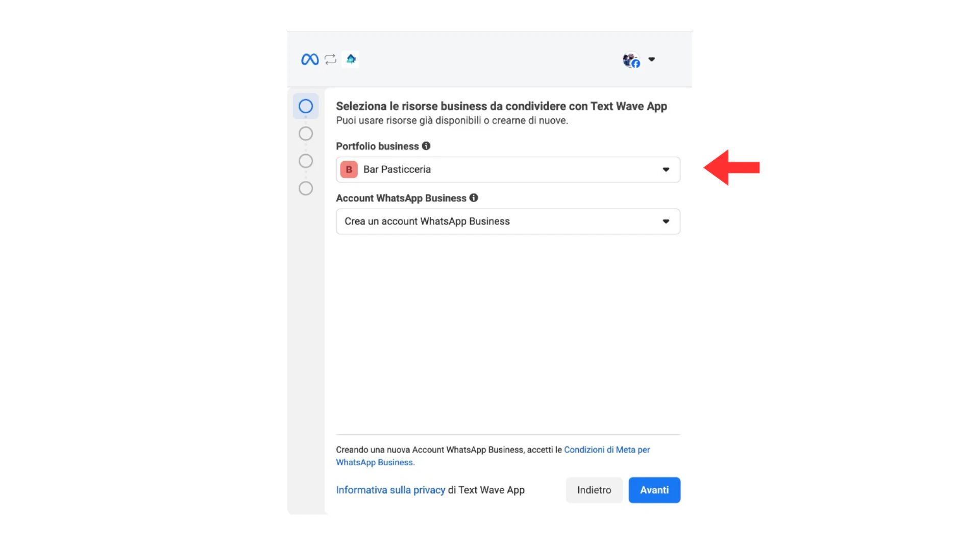
Task: Select the second step circle in sidebar
Action: coord(306,134)
